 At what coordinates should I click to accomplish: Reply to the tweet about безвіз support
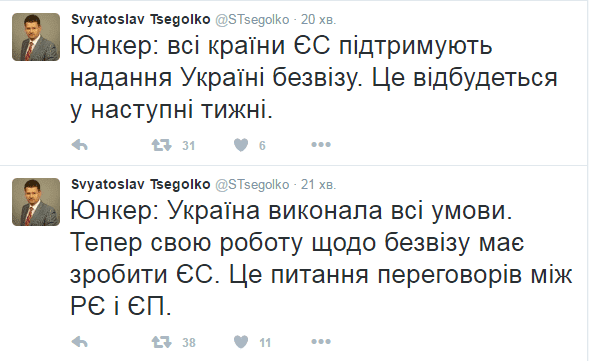[80, 145]
